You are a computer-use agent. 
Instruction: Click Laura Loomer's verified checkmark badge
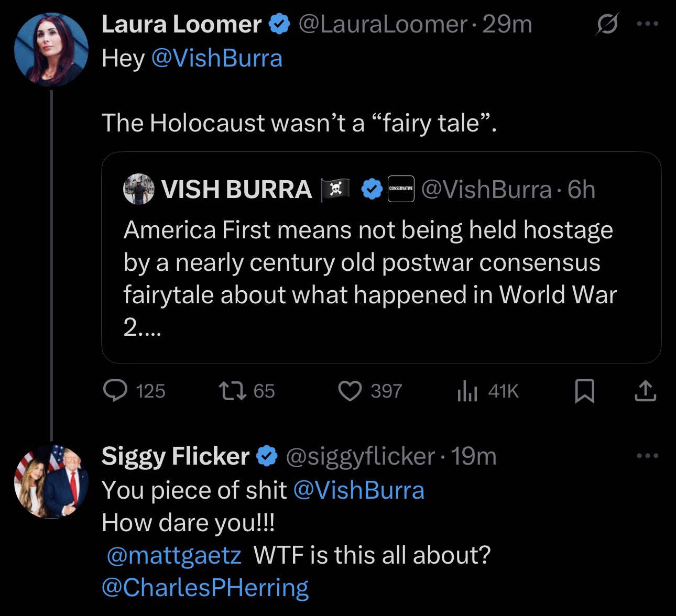tap(279, 24)
